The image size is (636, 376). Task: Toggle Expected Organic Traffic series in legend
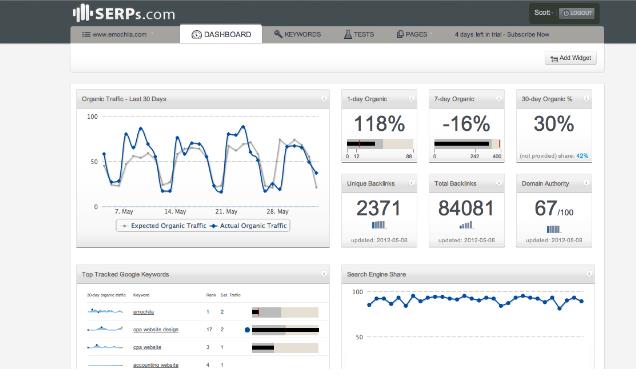(x=164, y=226)
